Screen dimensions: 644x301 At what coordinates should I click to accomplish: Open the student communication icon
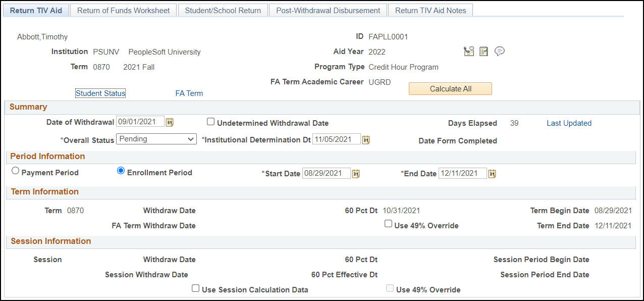(469, 51)
